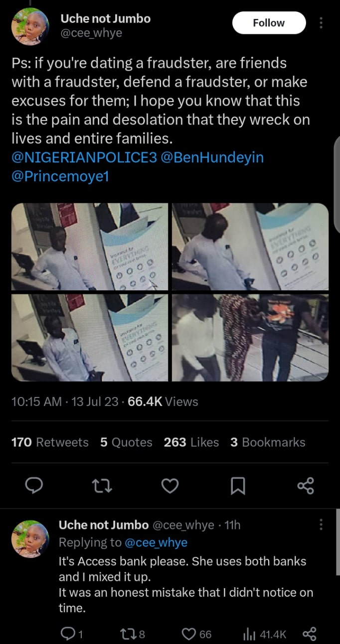Open the @BenHundeyin mention
The height and width of the screenshot is (644, 340).
212,158
